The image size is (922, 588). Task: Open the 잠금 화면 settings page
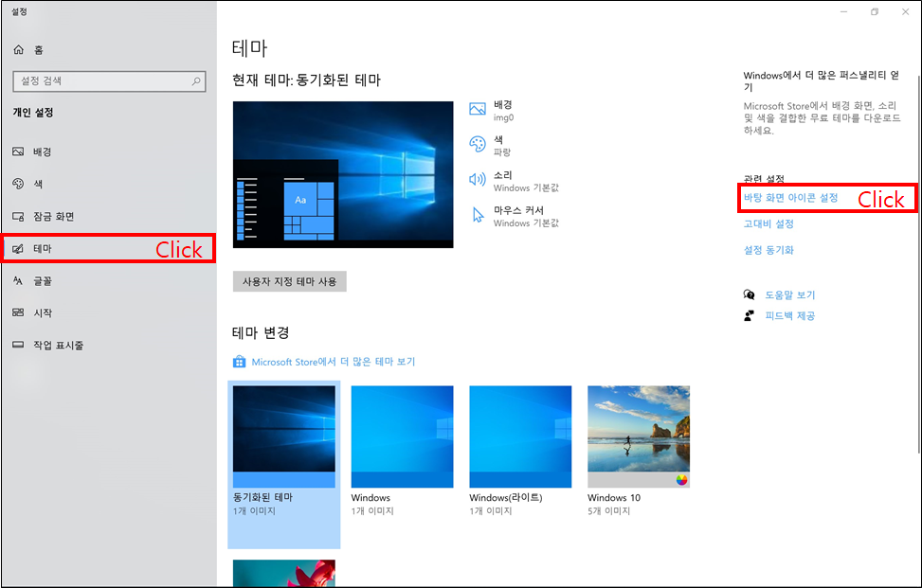(x=108, y=217)
